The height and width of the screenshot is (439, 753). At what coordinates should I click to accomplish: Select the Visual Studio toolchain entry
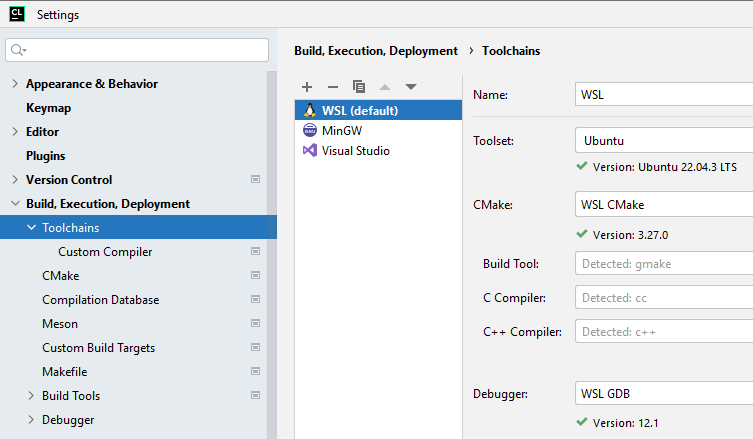[x=355, y=150]
